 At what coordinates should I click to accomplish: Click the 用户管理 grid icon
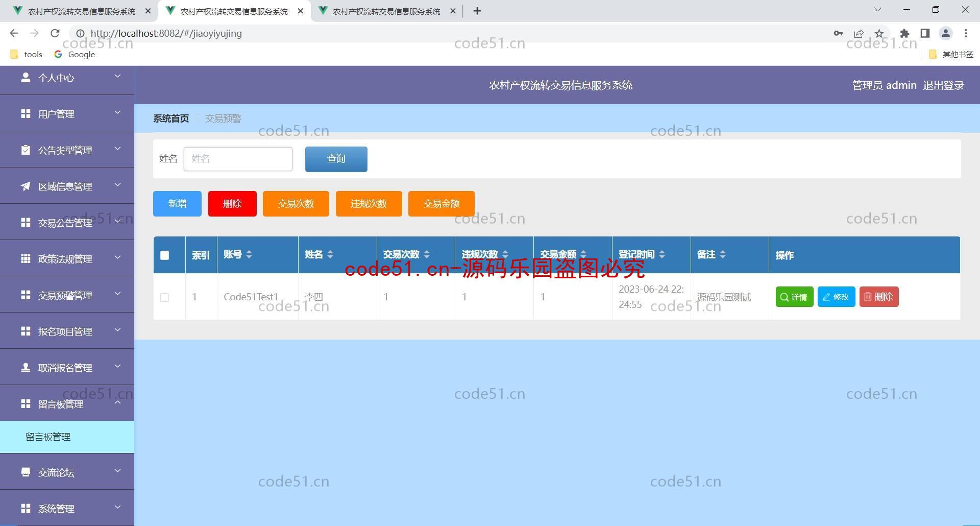[x=26, y=113]
